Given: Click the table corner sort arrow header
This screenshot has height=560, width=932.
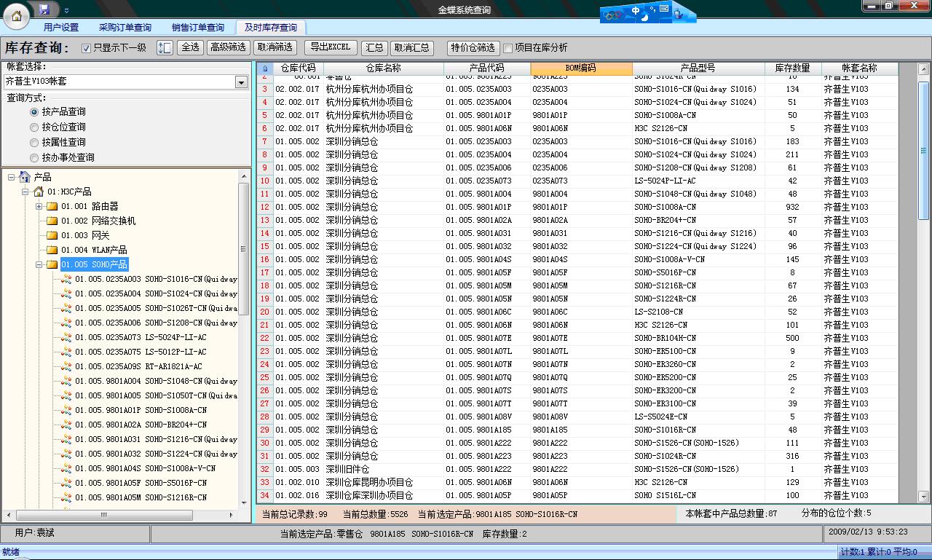Looking at the screenshot, I should point(264,68).
